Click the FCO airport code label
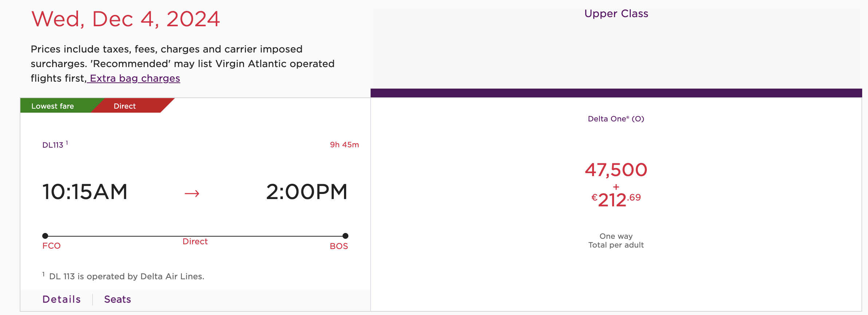This screenshot has height=315, width=868. coord(51,246)
